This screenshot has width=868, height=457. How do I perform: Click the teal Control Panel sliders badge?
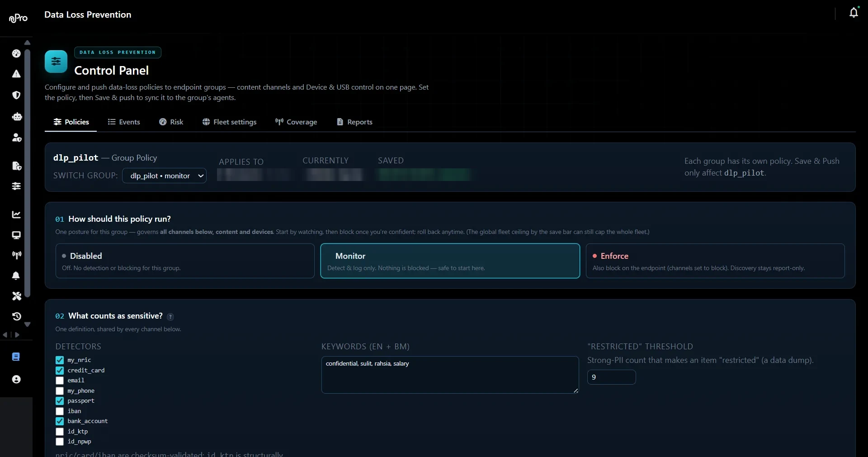tap(56, 62)
